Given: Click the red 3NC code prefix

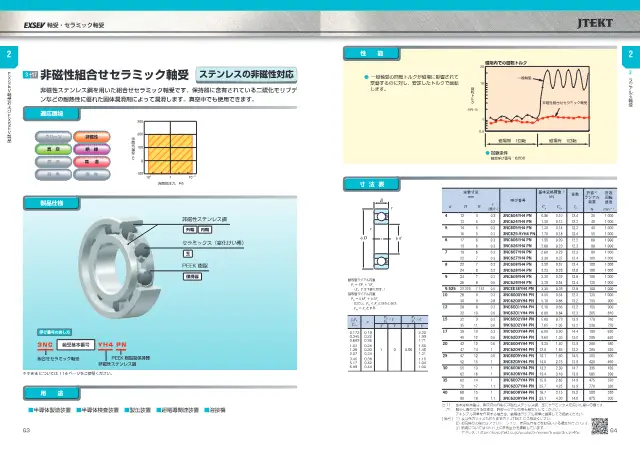Looking at the screenshot, I should (x=45, y=345).
